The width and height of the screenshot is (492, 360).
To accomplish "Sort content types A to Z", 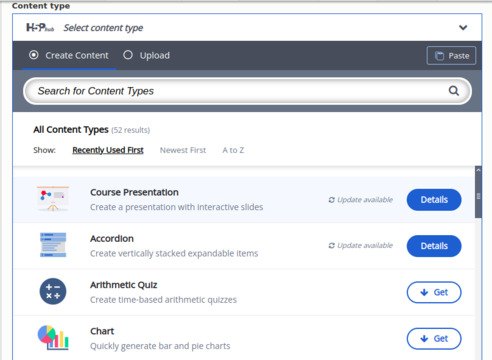I will (233, 150).
